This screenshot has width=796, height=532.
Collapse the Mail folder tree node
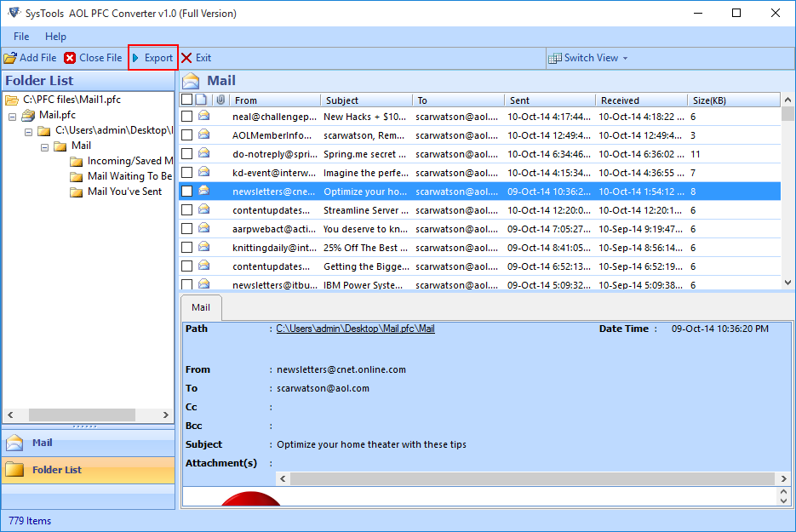44,147
